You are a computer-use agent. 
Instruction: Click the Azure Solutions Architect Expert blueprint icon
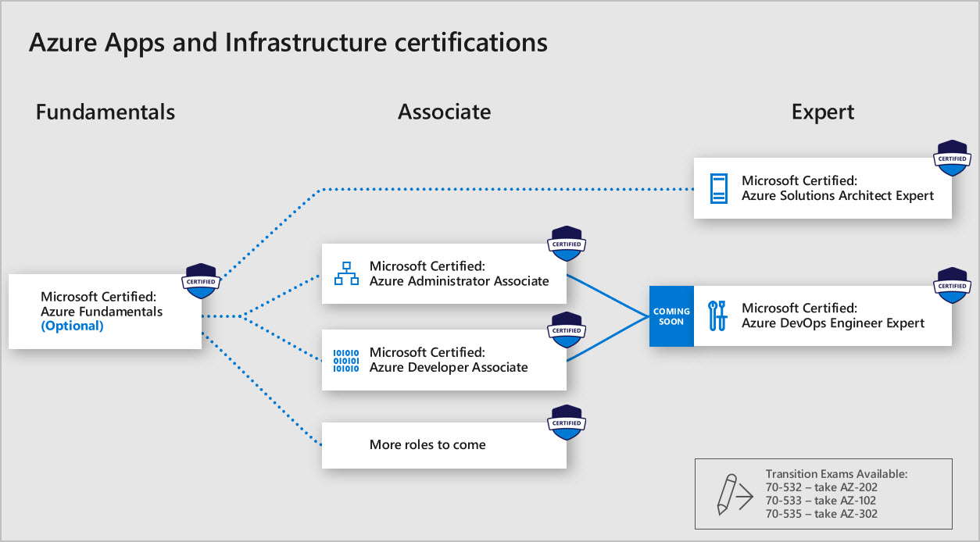719,188
